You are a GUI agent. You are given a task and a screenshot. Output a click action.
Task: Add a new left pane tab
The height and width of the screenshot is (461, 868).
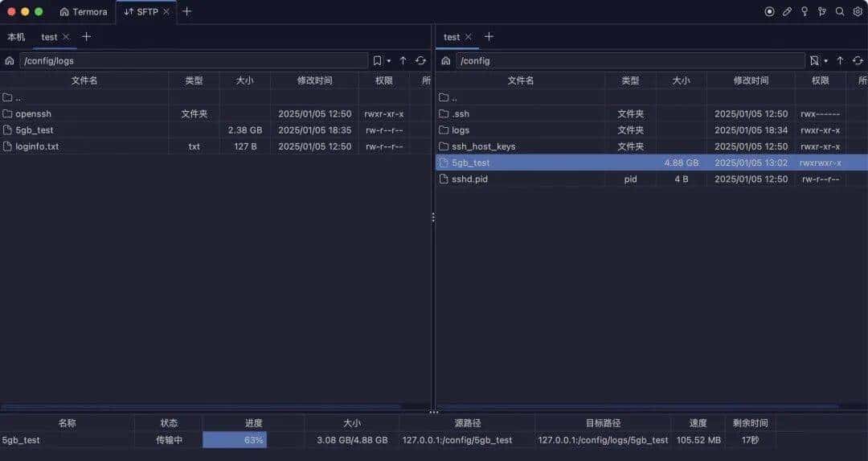click(86, 36)
